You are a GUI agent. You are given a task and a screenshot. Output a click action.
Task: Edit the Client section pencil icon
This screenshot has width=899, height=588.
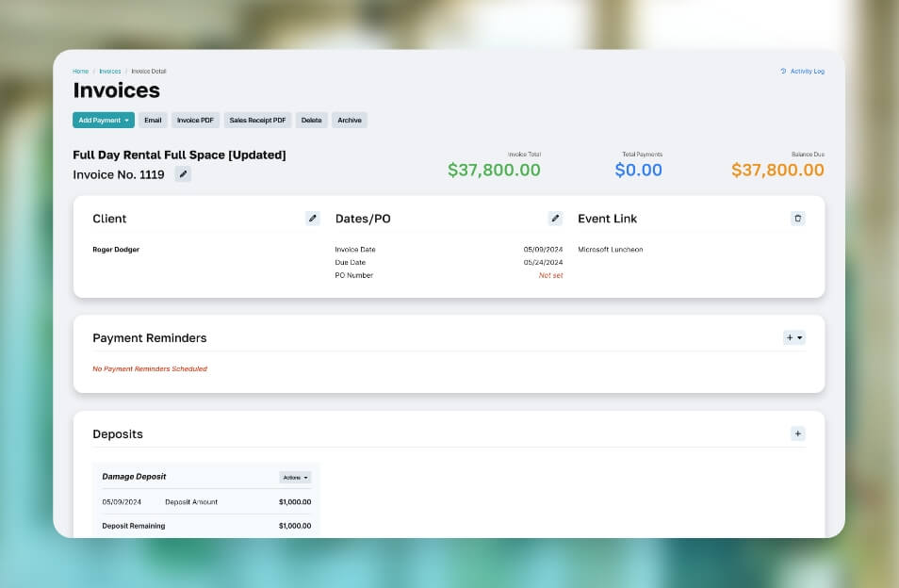[313, 219]
